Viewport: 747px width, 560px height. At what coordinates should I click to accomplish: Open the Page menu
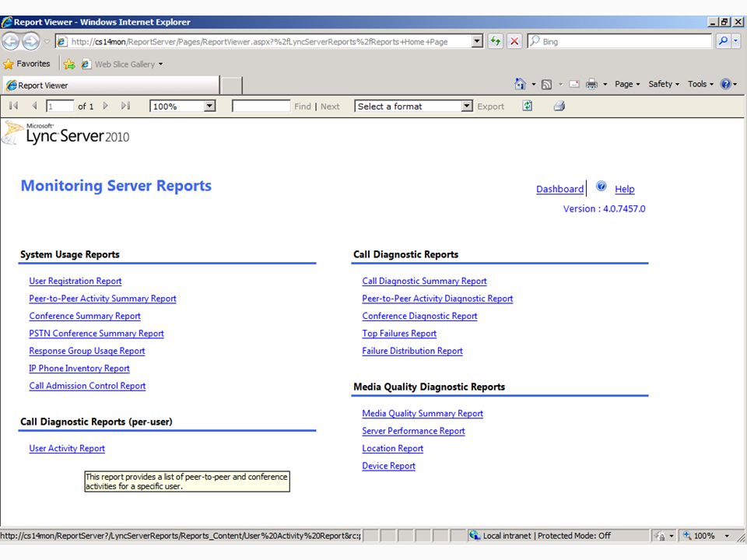coord(627,84)
